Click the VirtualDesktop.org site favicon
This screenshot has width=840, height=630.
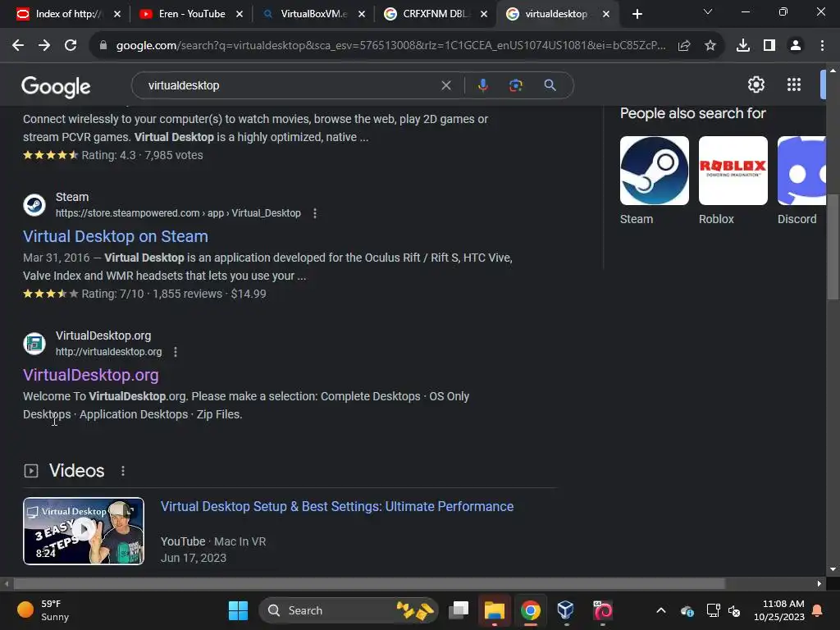point(34,344)
